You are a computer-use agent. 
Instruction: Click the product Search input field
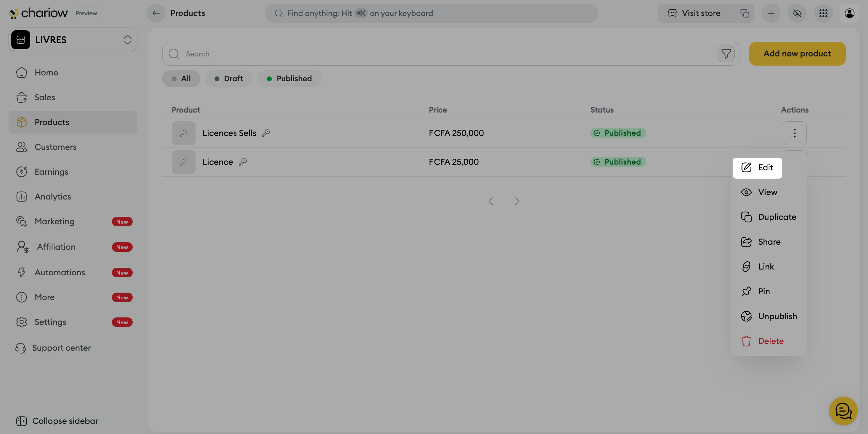click(x=442, y=54)
